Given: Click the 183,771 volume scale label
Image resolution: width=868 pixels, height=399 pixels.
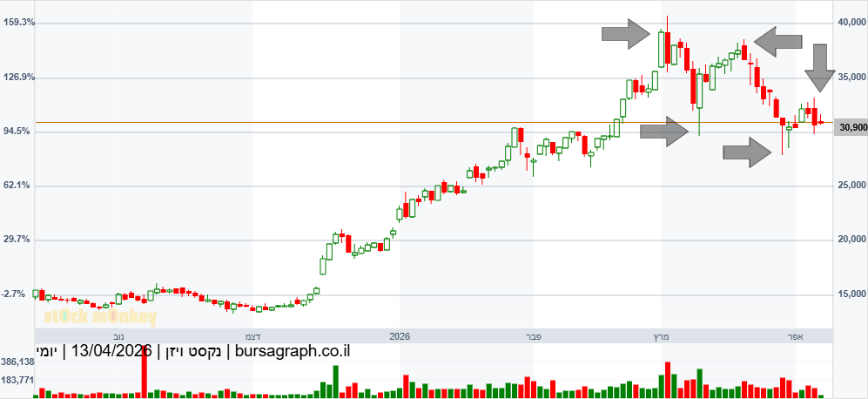Looking at the screenshot, I should [17, 380].
